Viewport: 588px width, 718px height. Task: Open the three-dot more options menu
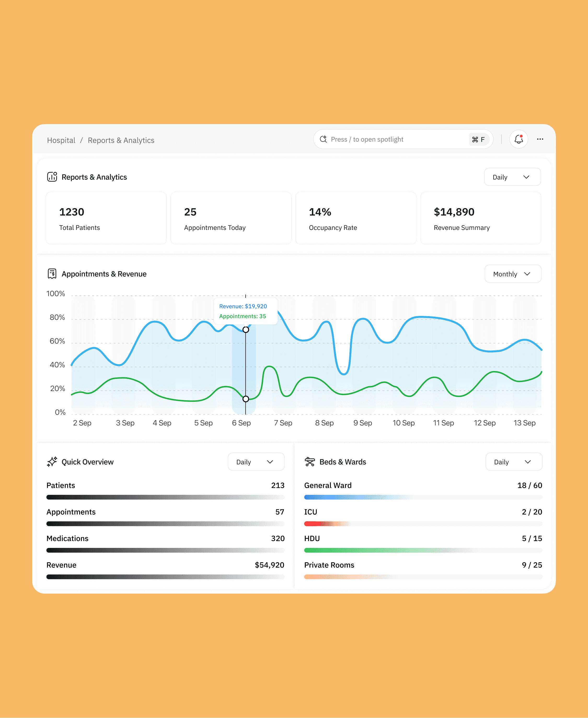[540, 139]
